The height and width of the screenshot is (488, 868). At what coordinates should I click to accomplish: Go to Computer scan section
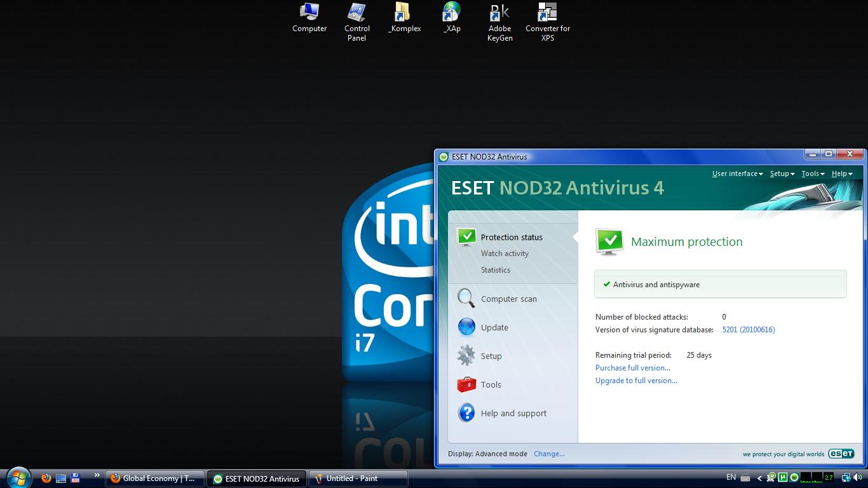(508, 299)
